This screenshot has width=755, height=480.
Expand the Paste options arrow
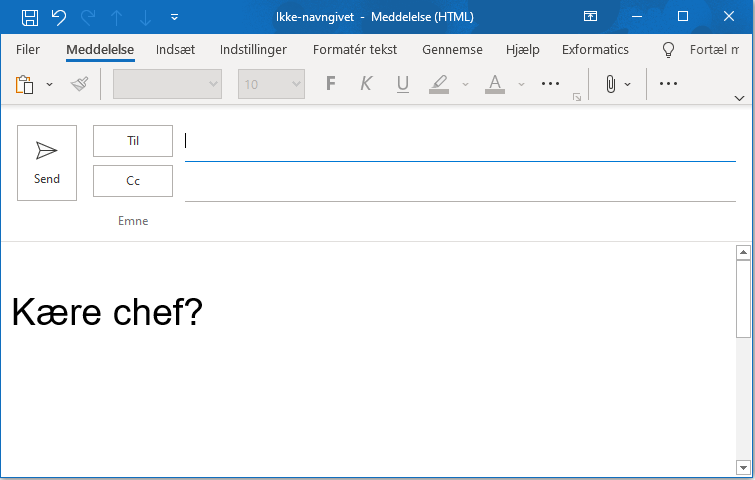click(50, 85)
